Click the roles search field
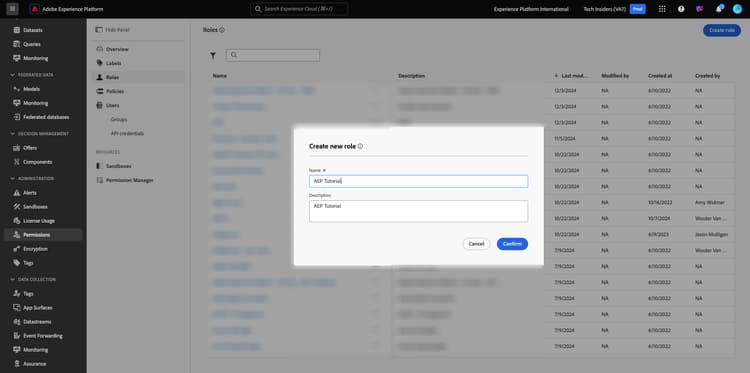The width and height of the screenshot is (750, 373). 273,55
